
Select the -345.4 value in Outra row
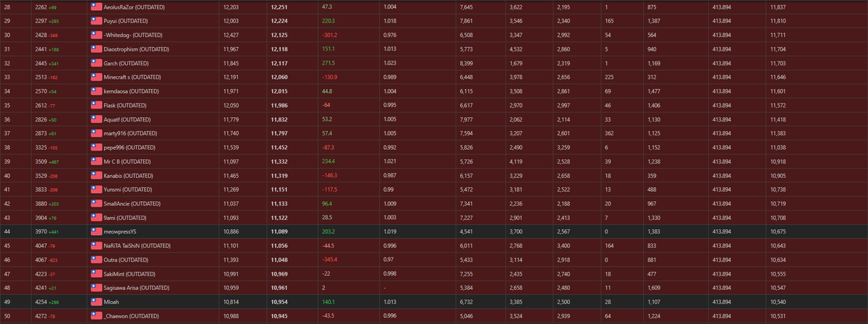(x=329, y=260)
